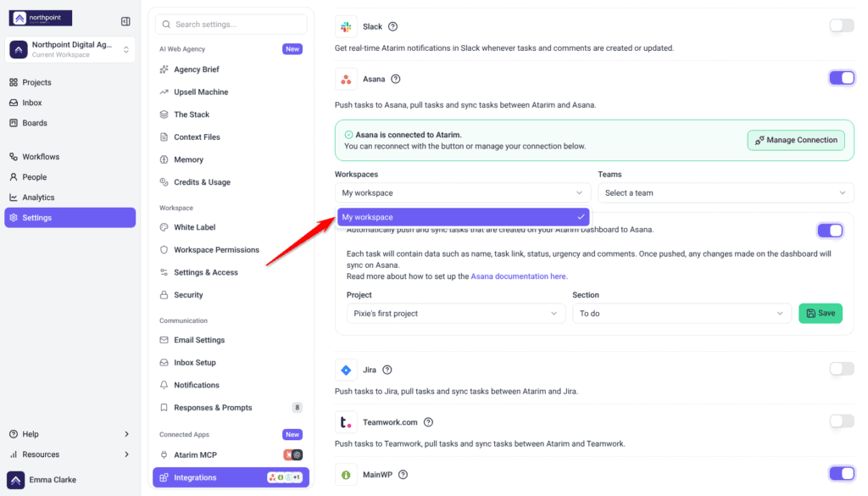
Task: Select 'My workspace' dropdown option
Action: click(464, 217)
